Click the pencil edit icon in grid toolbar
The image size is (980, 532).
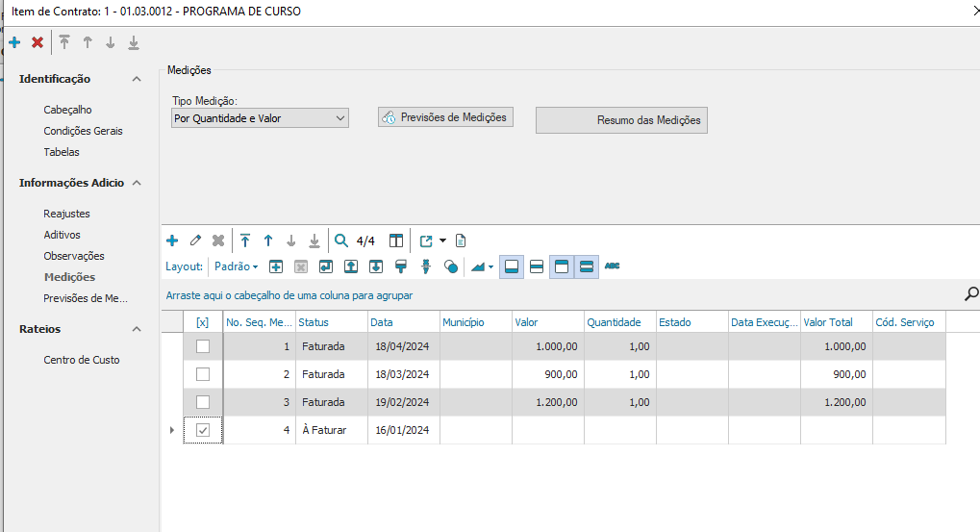[x=195, y=241]
